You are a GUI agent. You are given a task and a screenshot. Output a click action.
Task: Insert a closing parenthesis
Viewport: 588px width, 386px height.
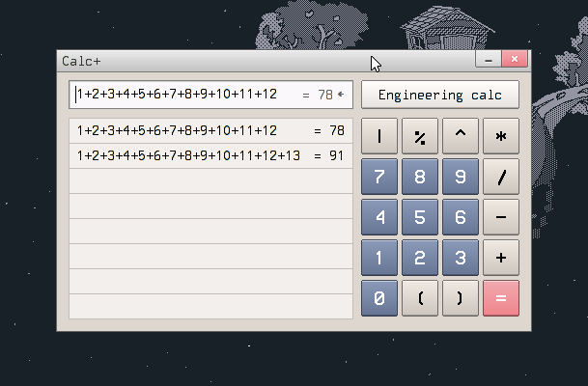click(x=460, y=299)
